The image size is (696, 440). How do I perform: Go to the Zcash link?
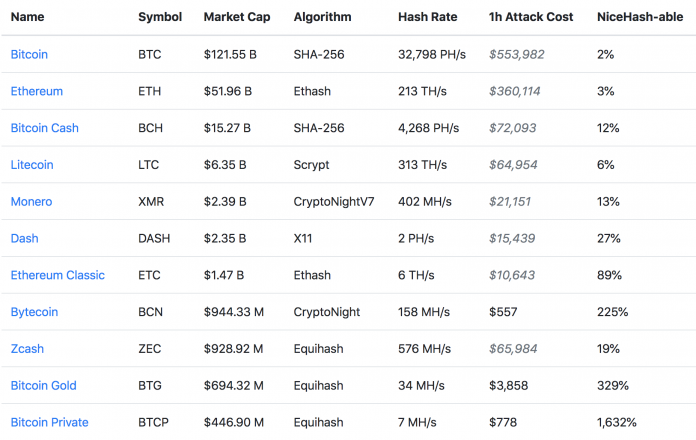pyautogui.click(x=27, y=349)
